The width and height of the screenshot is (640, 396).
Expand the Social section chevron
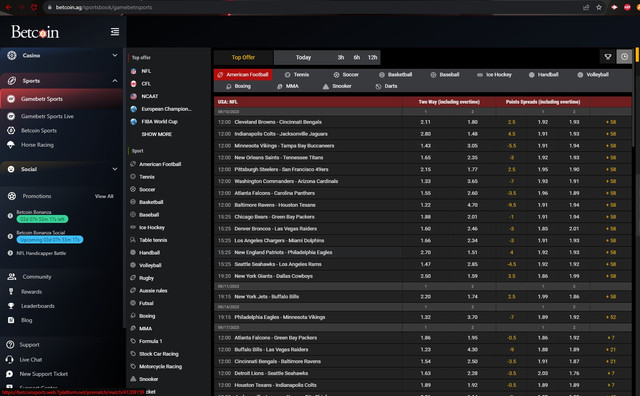tap(115, 169)
